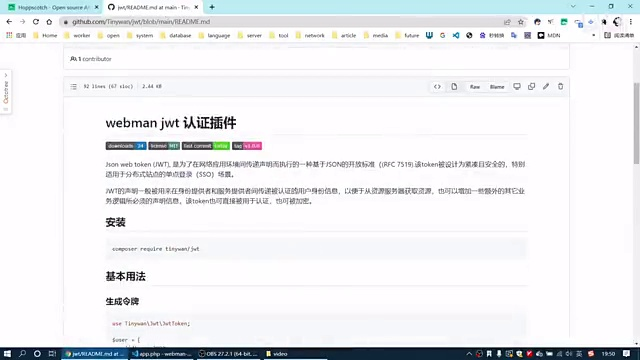Display the source code view icon
Screen dimensions: 640x360
click(437, 87)
